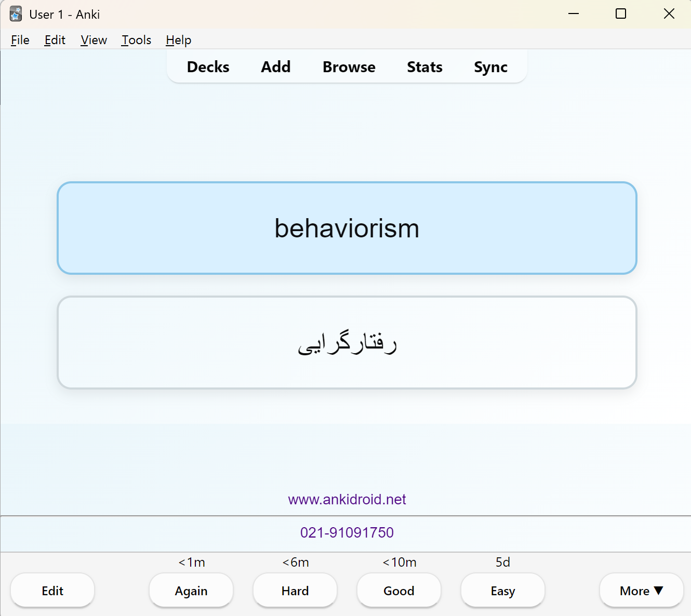The width and height of the screenshot is (691, 616).
Task: Click the behaviorism card front box
Action: [347, 228]
